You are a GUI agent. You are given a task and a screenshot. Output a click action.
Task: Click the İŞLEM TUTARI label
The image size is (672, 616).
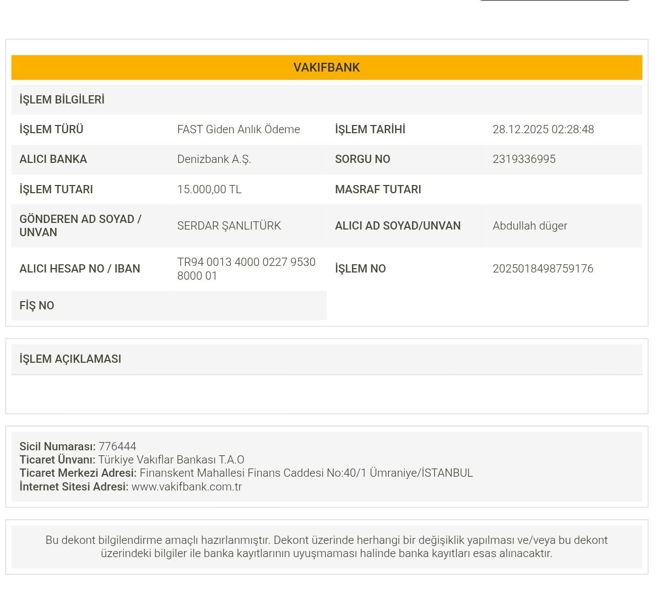click(x=56, y=189)
